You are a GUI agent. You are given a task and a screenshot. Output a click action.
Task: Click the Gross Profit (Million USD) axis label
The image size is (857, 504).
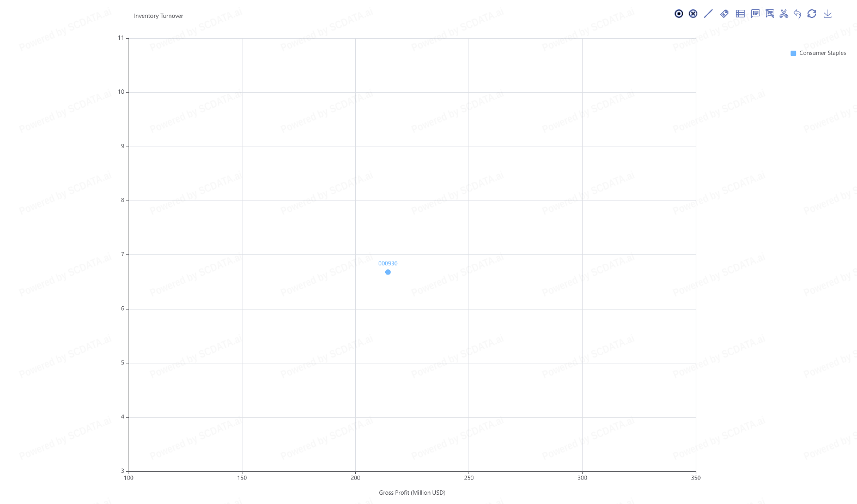click(412, 493)
